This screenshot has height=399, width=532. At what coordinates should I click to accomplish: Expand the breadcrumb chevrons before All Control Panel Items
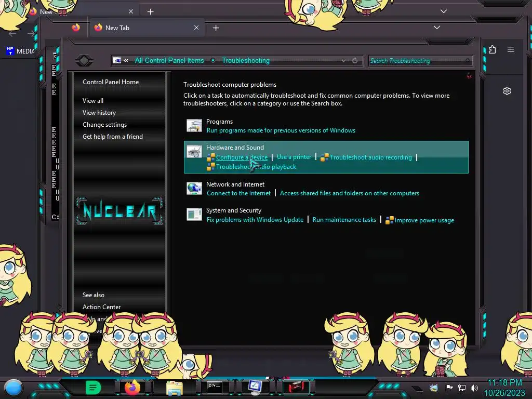pos(126,60)
